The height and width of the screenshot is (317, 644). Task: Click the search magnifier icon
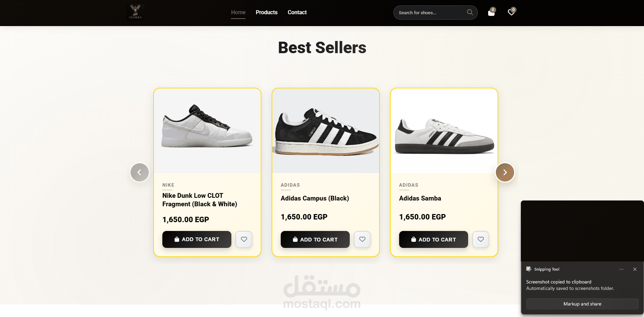click(470, 13)
